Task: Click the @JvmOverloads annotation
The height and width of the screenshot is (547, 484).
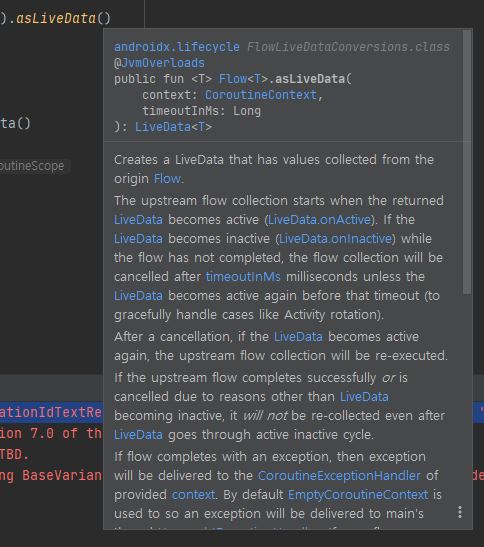Action: coord(159,63)
